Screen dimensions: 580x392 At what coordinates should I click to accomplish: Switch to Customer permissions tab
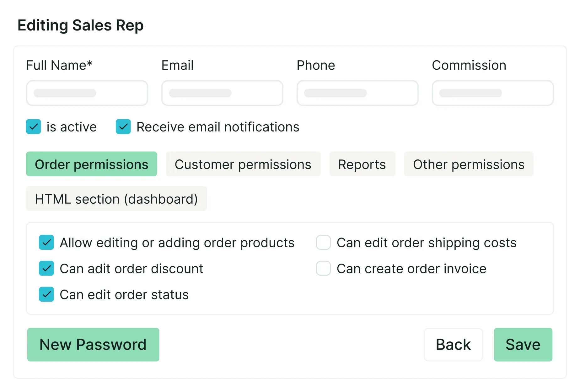tap(243, 164)
